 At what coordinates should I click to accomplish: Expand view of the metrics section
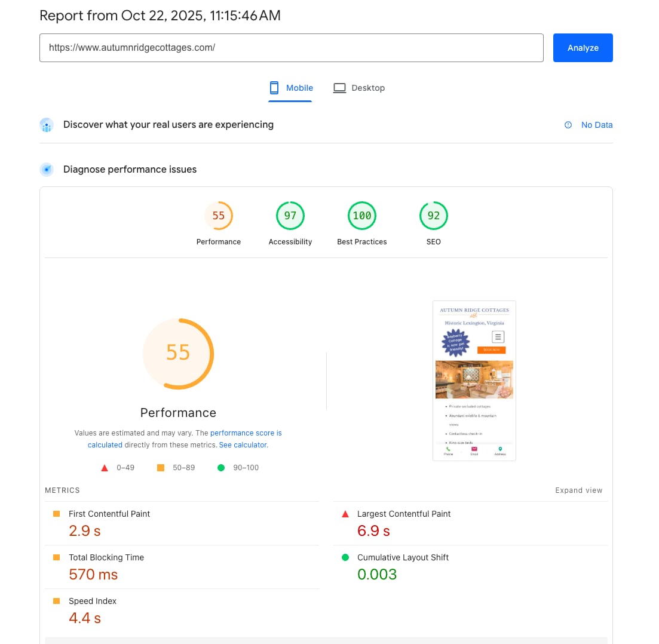point(578,490)
